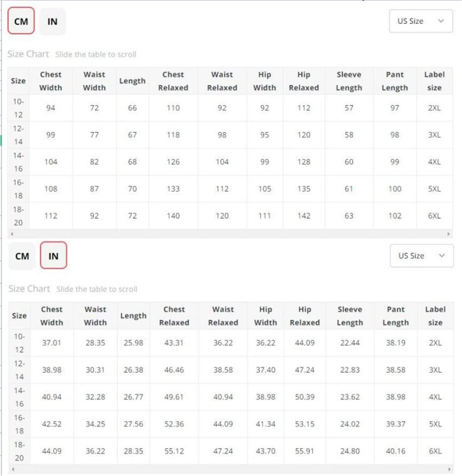Click chevron arrow of bottom US Size selector
This screenshot has height=476, width=462.
[442, 256]
